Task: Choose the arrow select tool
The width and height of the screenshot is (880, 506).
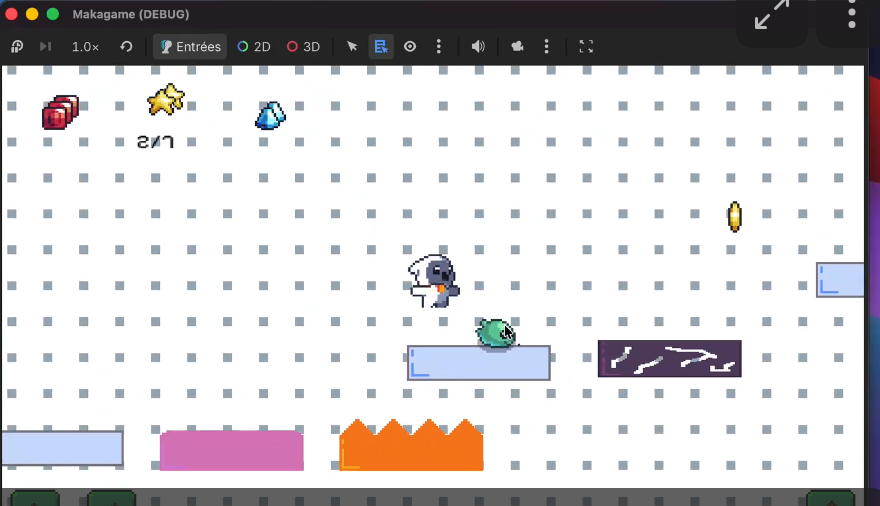Action: [x=352, y=47]
